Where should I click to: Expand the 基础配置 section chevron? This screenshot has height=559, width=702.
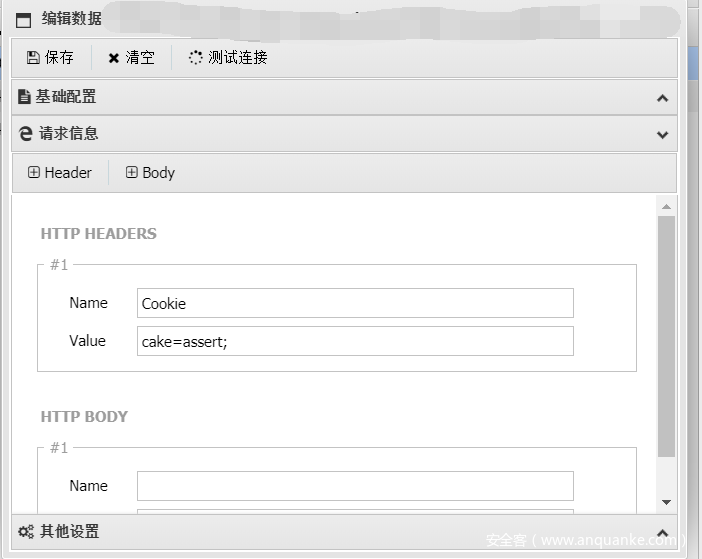663,98
